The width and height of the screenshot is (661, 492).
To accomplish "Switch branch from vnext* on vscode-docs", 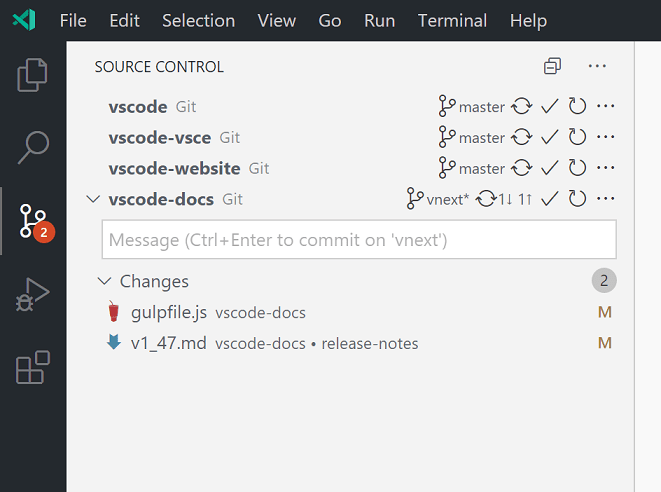I will (438, 199).
